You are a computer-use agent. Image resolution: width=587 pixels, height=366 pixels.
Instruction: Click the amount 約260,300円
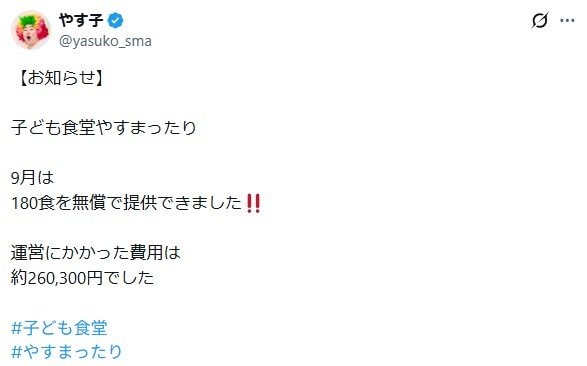point(57,278)
